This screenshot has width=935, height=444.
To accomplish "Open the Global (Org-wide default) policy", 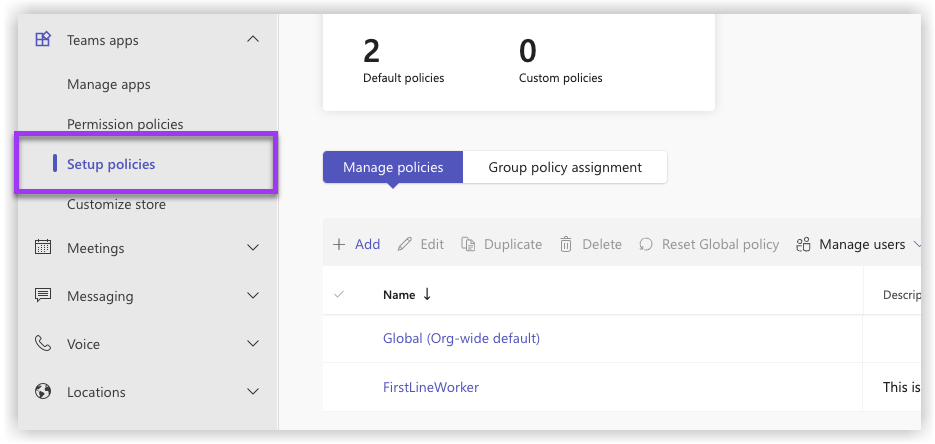I will point(461,339).
